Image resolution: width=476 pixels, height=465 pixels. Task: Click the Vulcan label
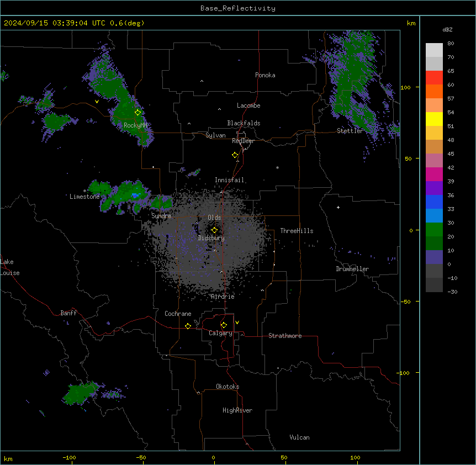point(300,437)
